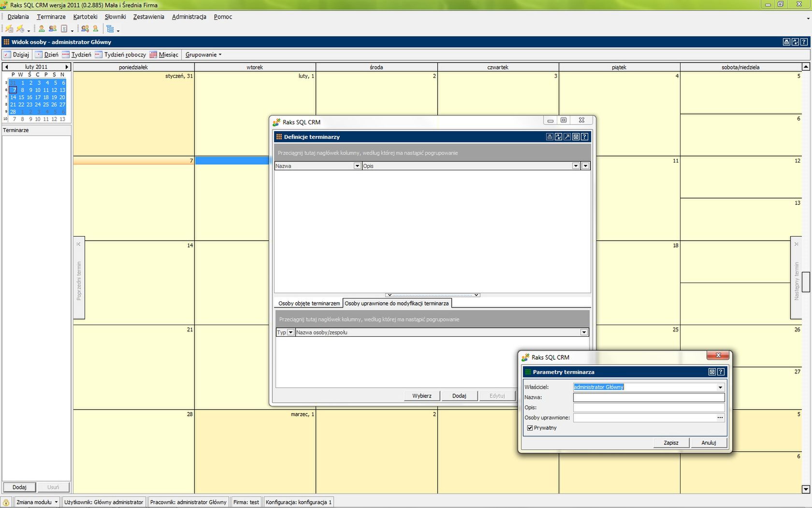Click the ellipsis button for Osoby uprawnione
The width and height of the screenshot is (812, 508).
point(720,418)
